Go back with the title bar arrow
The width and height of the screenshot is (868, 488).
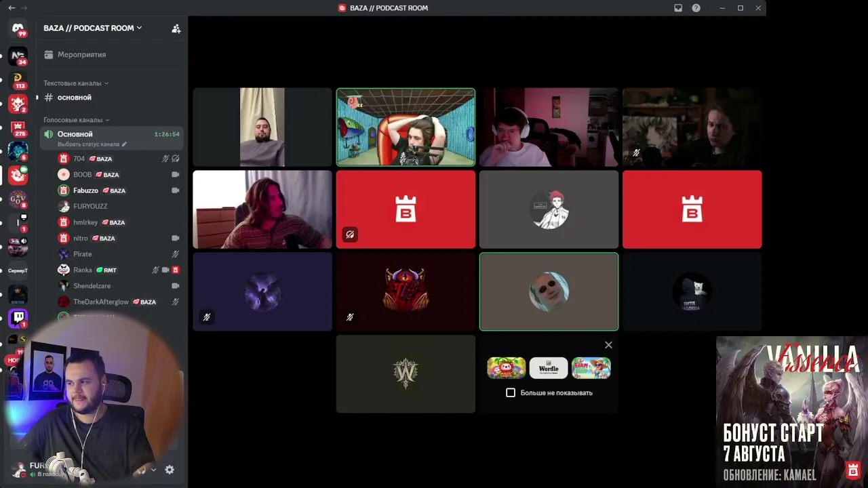(12, 8)
